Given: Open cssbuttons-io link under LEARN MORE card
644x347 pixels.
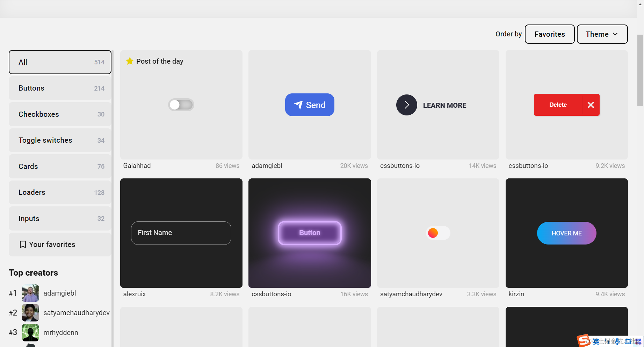Looking at the screenshot, I should (x=400, y=166).
